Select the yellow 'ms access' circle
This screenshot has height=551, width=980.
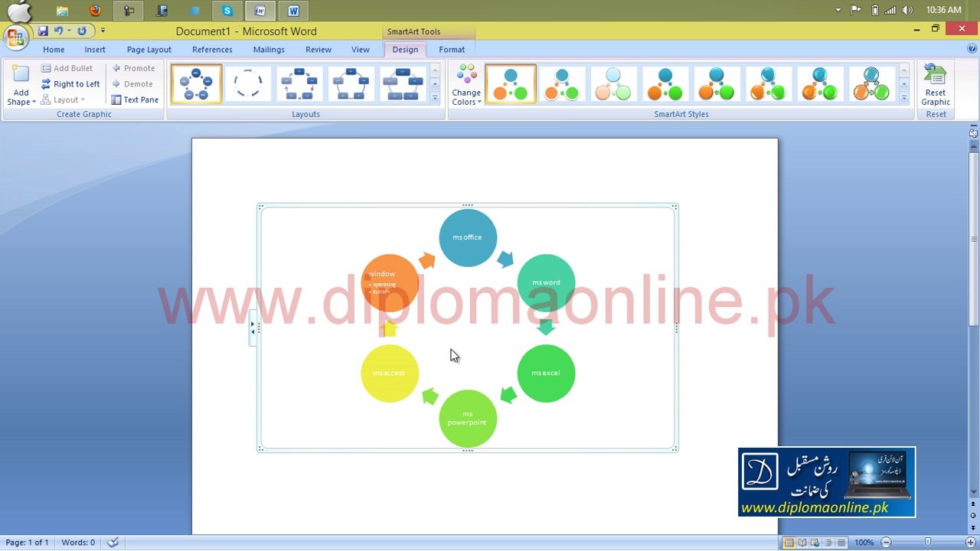[x=390, y=373]
